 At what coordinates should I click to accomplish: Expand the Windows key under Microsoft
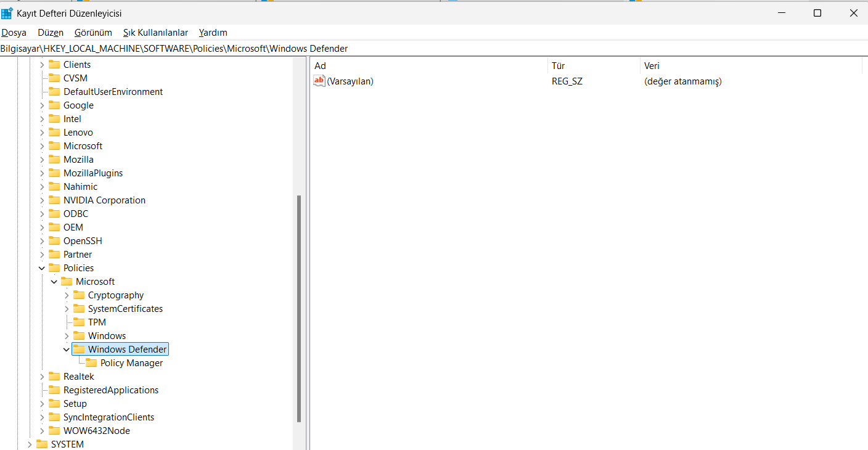67,336
